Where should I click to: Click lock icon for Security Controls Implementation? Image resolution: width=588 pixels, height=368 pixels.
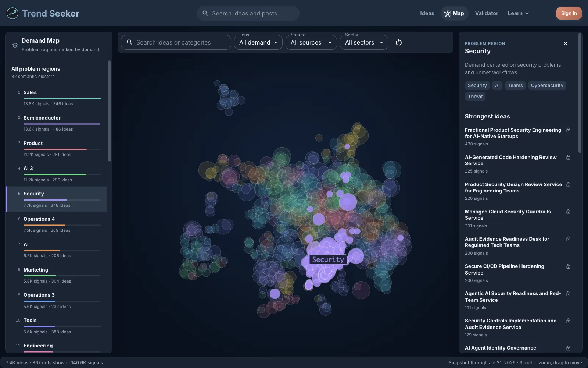[568, 321]
